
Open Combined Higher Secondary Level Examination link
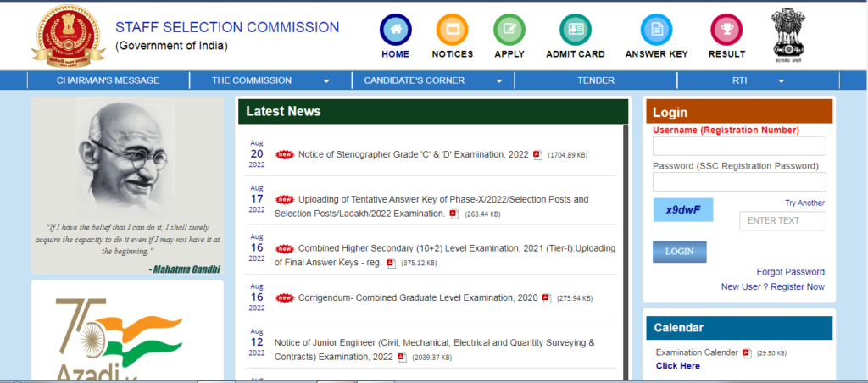click(444, 256)
